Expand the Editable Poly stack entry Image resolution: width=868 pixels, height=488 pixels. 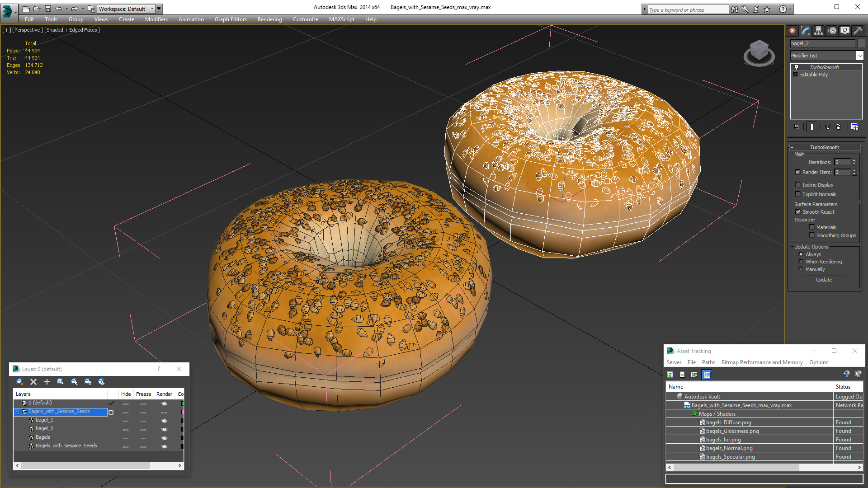[x=795, y=75]
